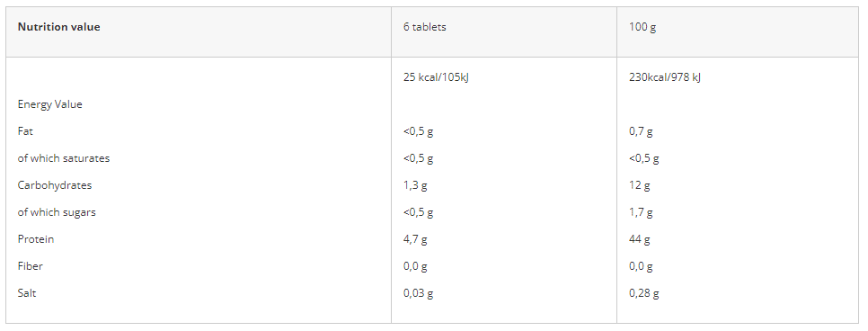Select the "of which sugars" label
The width and height of the screenshot is (868, 331).
coord(57,212)
